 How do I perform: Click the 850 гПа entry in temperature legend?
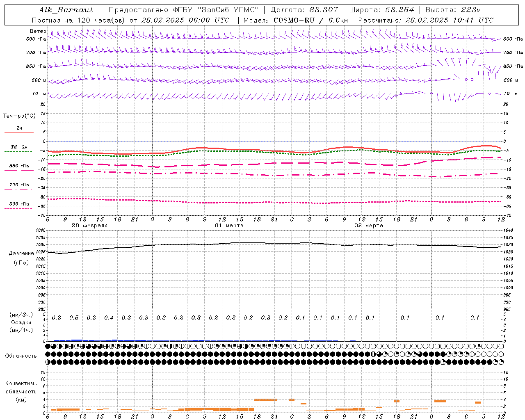(19, 166)
